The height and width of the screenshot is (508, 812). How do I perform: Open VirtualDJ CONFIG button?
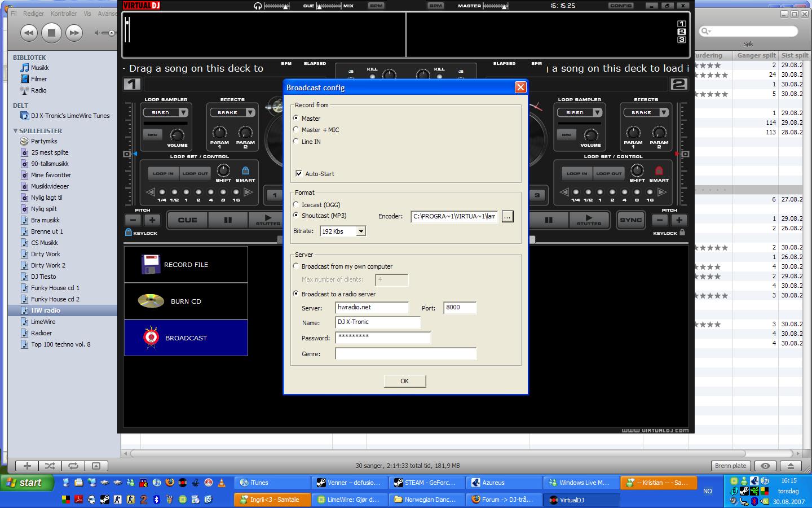[x=621, y=6]
